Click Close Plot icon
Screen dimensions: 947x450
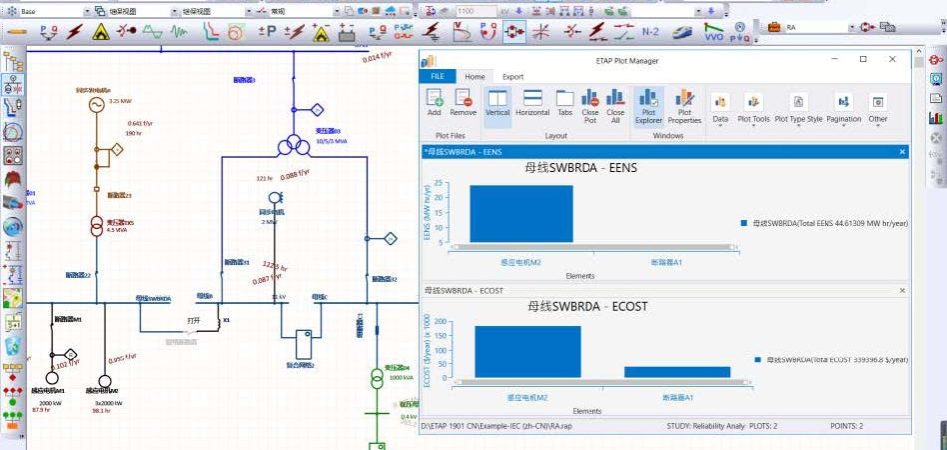click(x=590, y=103)
